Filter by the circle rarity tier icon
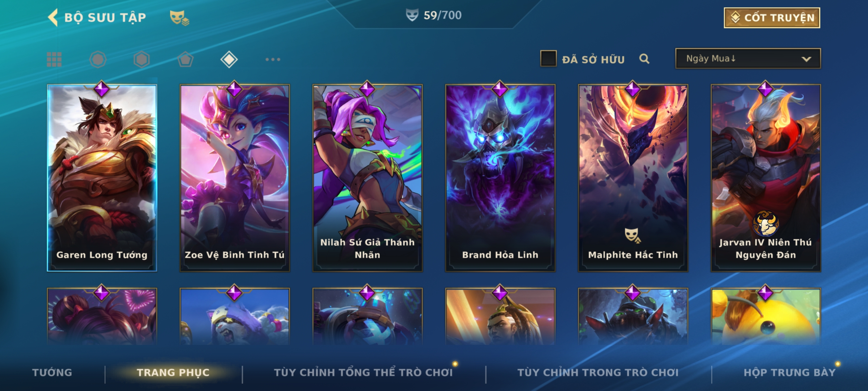Screen dimensions: 868x391 click(98, 59)
